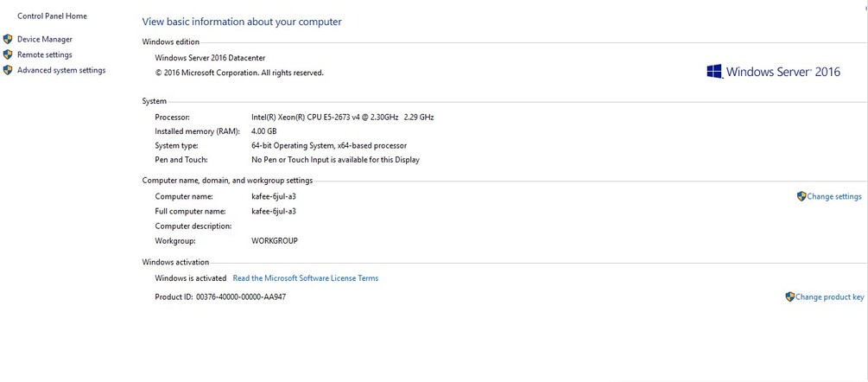Open the Remote settings link
This screenshot has height=382, width=868.
[45, 54]
